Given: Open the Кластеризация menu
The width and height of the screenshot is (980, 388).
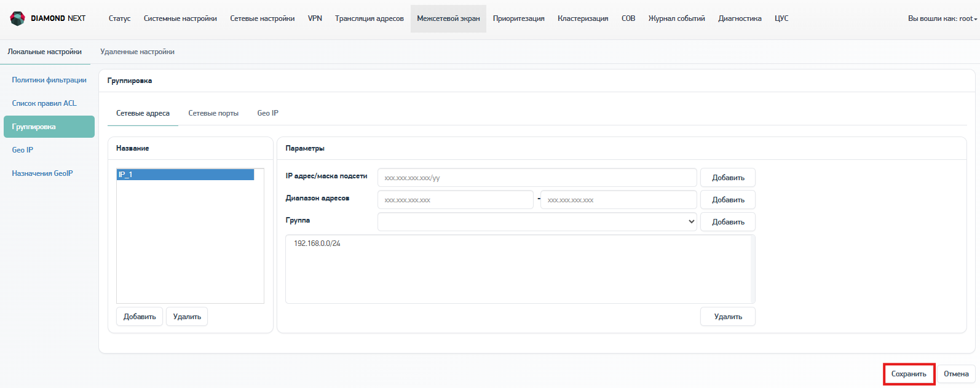Looking at the screenshot, I should (583, 18).
